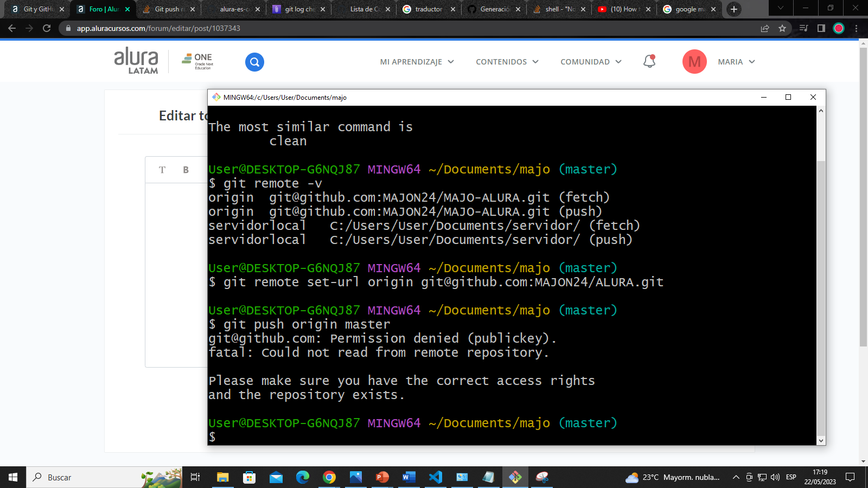Select Git Bash icon on taskbar
This screenshot has width=868, height=488.
point(515,477)
